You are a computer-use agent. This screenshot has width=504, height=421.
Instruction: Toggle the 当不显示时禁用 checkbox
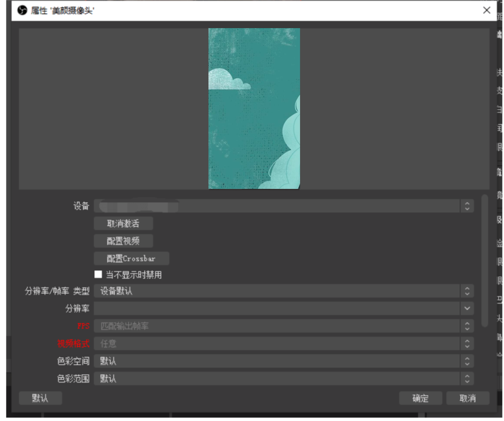tap(98, 274)
